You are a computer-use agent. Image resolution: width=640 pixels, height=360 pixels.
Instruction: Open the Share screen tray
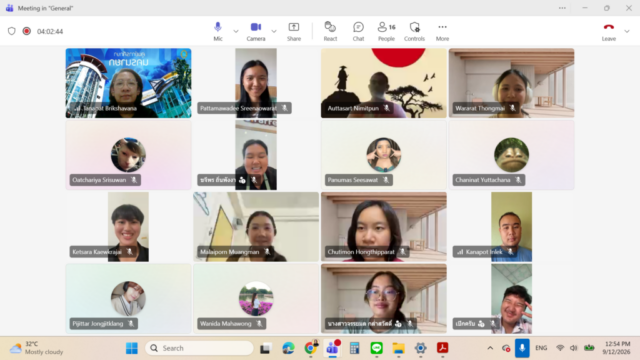coord(294,31)
